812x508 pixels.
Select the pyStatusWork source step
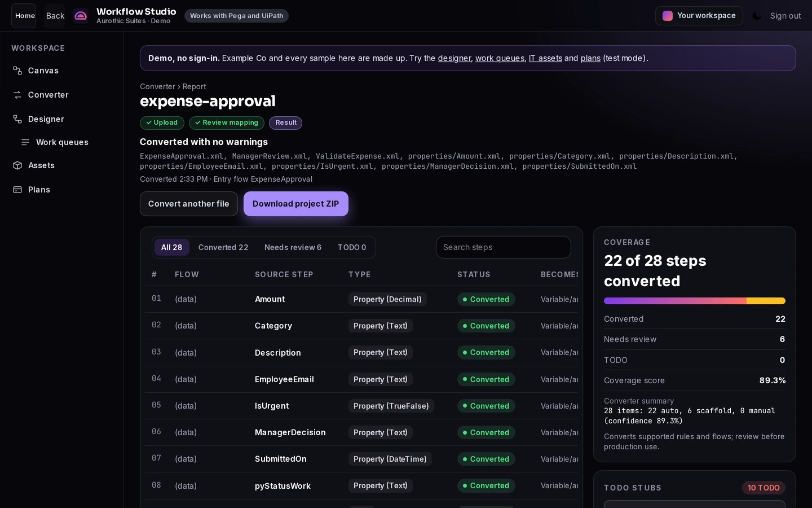click(283, 486)
